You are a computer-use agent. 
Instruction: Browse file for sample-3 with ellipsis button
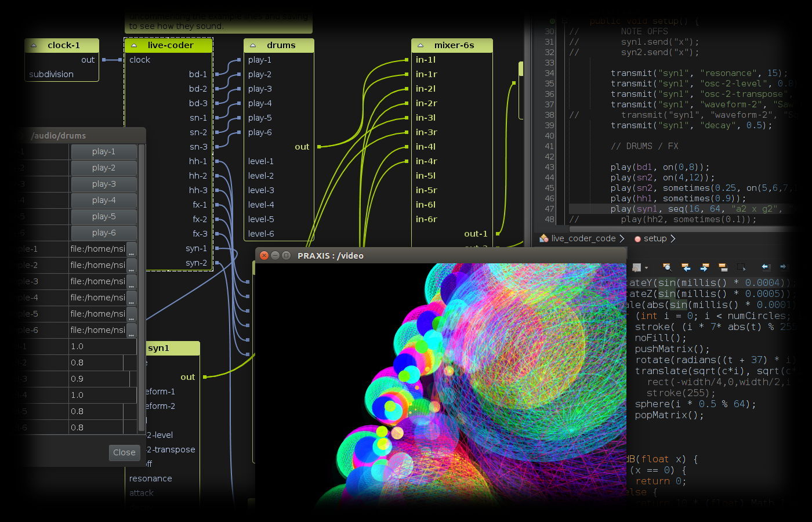132,282
